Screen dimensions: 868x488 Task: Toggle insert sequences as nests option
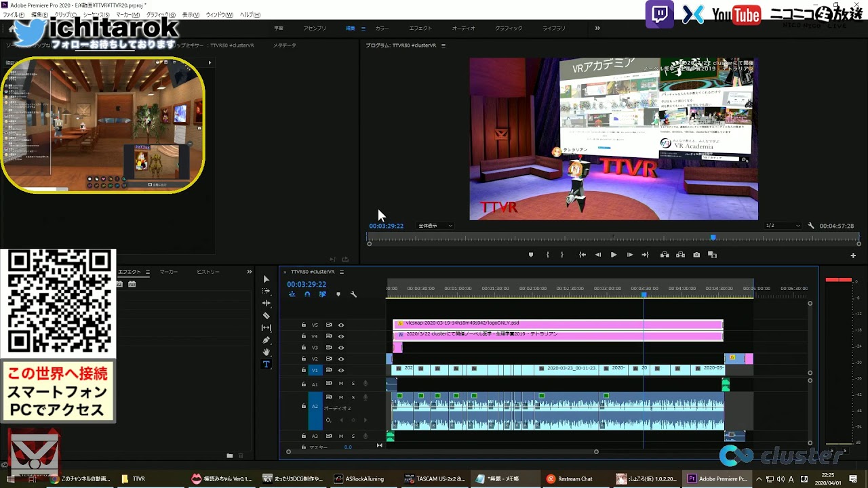pyautogui.click(x=292, y=294)
